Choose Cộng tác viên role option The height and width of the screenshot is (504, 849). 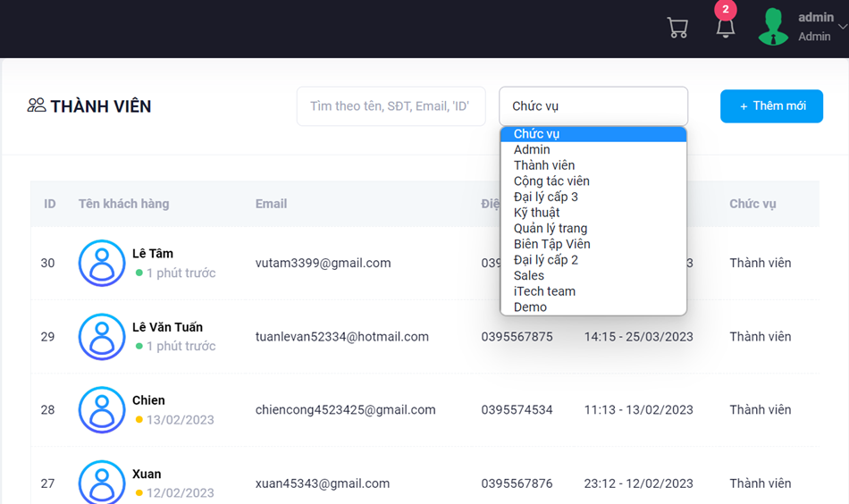[551, 181]
